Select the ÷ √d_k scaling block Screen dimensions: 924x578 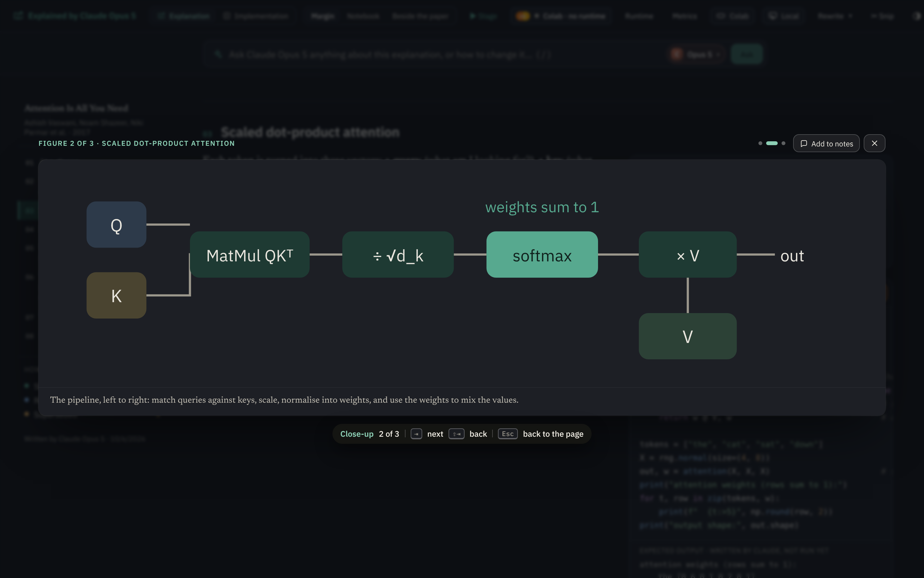click(398, 255)
